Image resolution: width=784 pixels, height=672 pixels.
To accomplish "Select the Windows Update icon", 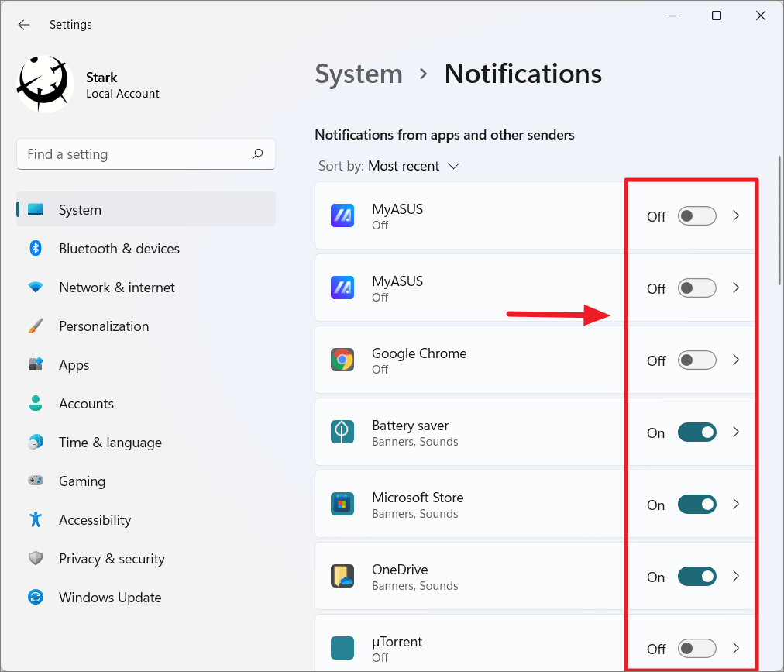I will [x=36, y=597].
